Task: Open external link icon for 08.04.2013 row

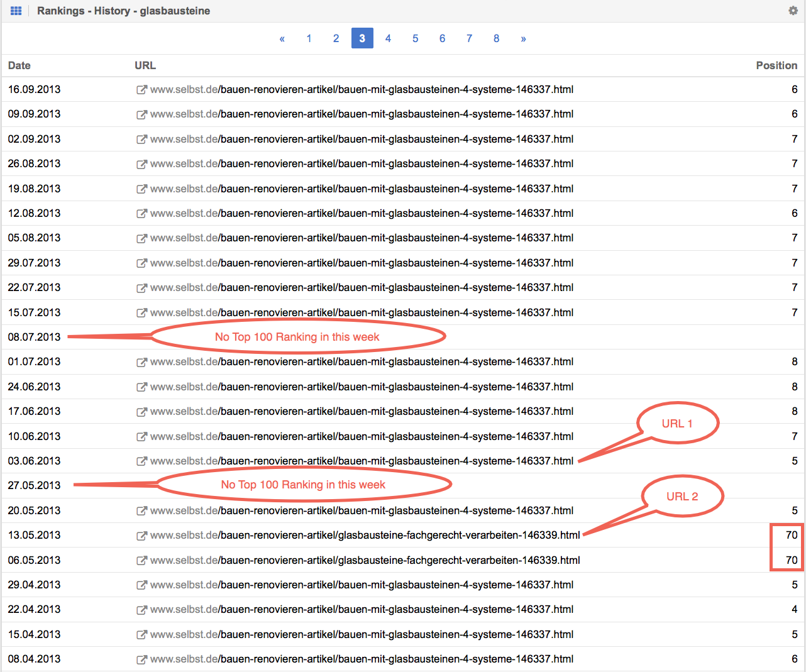Action: coord(141,659)
